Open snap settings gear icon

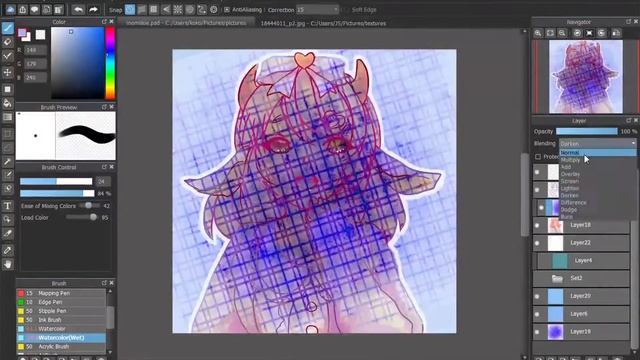point(214,9)
